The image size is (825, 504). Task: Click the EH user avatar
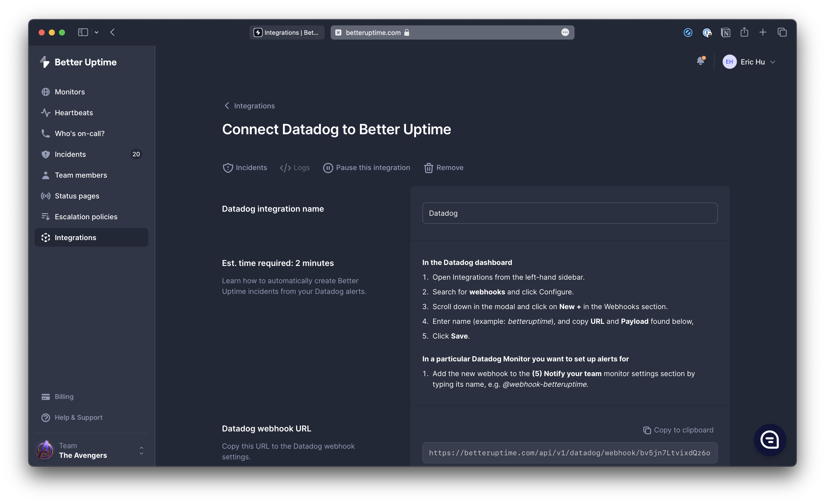[x=729, y=62]
